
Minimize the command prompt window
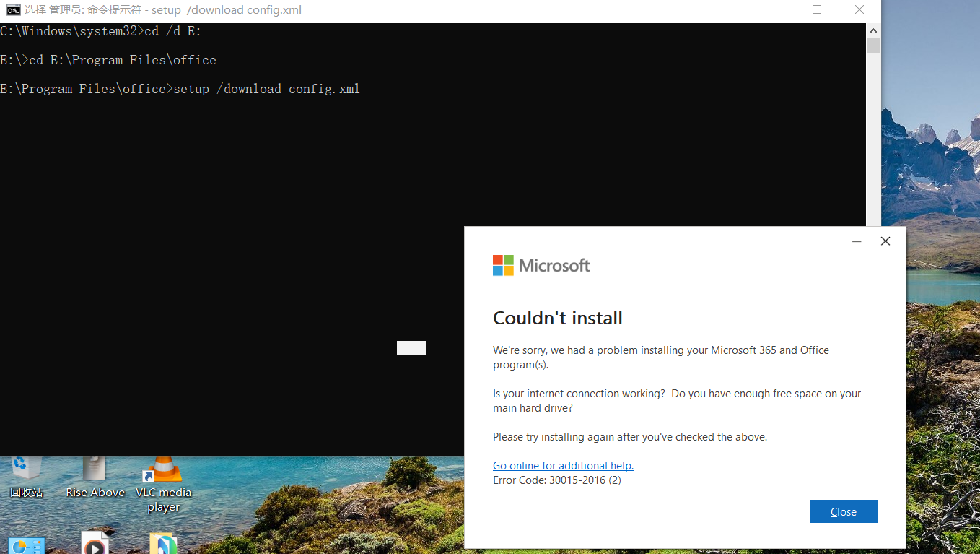775,9
